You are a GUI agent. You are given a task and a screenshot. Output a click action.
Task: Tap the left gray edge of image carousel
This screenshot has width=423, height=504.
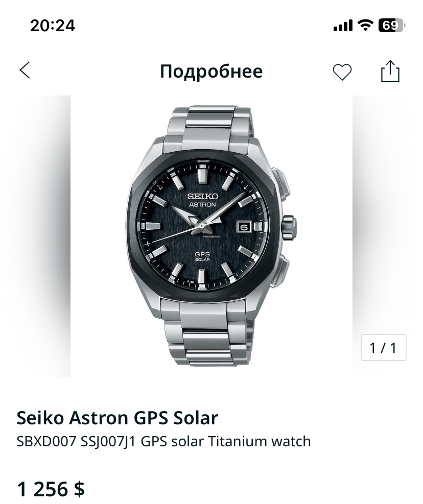(x=35, y=236)
